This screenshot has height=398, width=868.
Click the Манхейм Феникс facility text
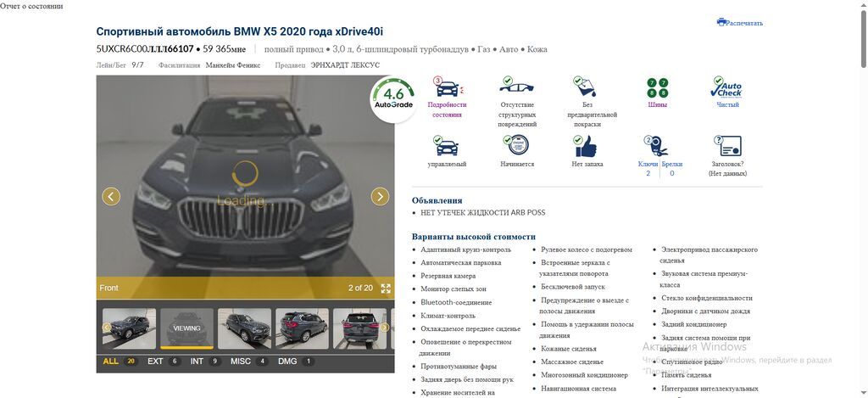(233, 64)
